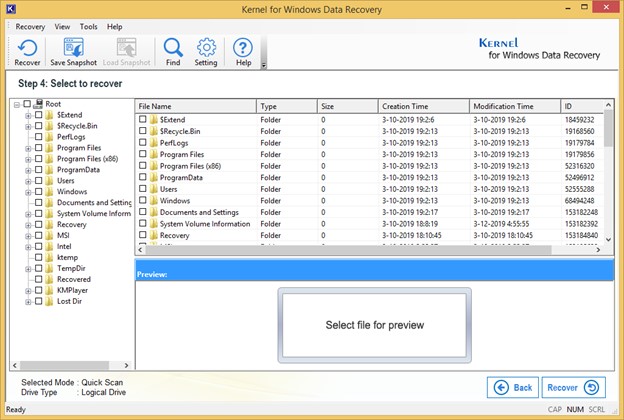Click the KMPlayer folder icon in tree
Image resolution: width=624 pixels, height=420 pixels.
tap(49, 290)
